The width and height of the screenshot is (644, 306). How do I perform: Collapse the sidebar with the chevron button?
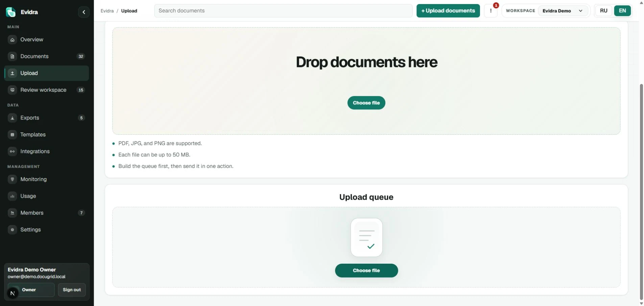[84, 12]
